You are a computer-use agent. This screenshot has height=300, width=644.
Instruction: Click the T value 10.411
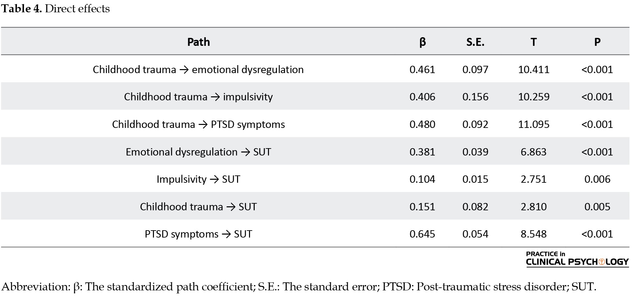534,69
